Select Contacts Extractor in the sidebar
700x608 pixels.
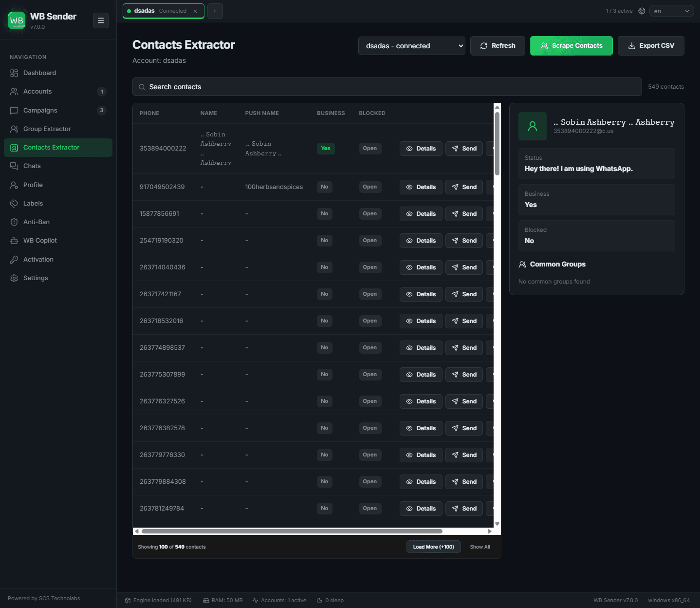click(x=58, y=148)
